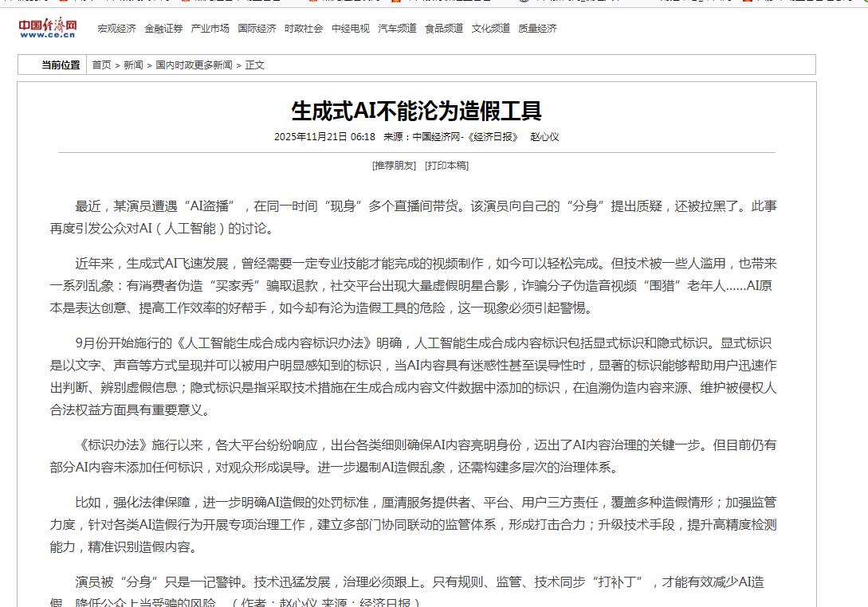Select 国际经济 in top navigation
Screen dimensions: 868x607
coord(257,29)
